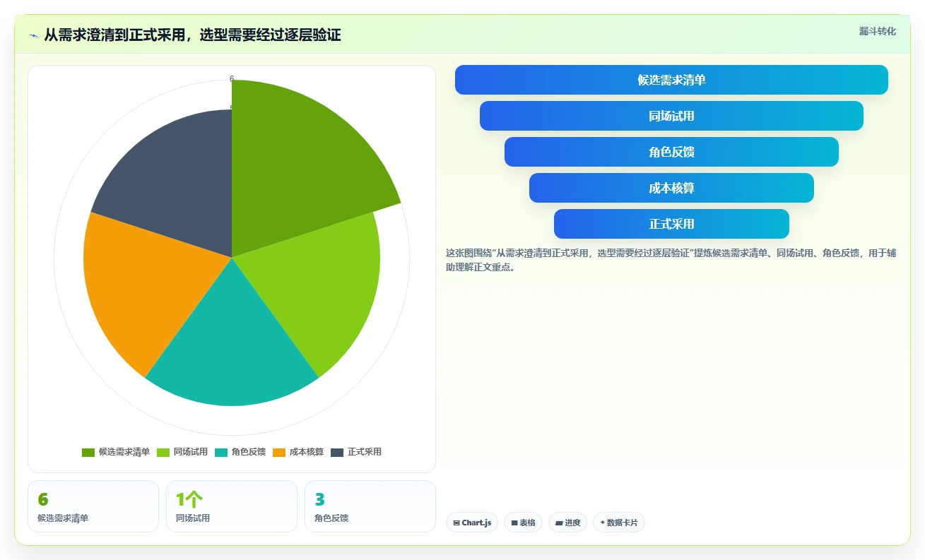Click the axis tick label 6

point(232,79)
